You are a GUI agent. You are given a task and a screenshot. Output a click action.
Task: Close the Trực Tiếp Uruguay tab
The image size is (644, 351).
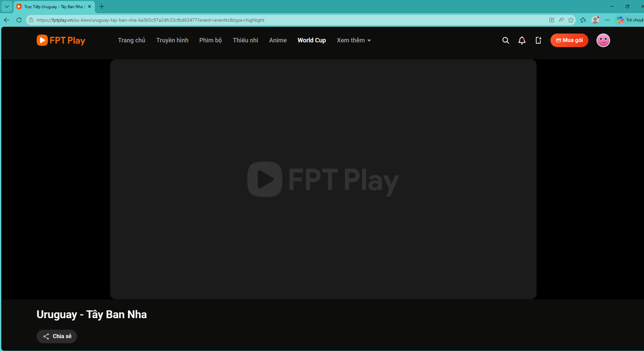coord(89,6)
